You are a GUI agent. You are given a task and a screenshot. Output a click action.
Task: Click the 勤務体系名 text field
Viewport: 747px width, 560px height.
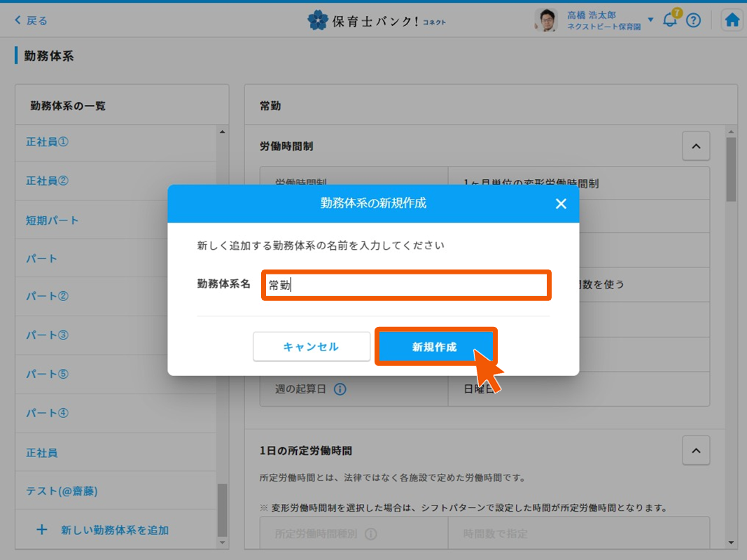point(406,286)
